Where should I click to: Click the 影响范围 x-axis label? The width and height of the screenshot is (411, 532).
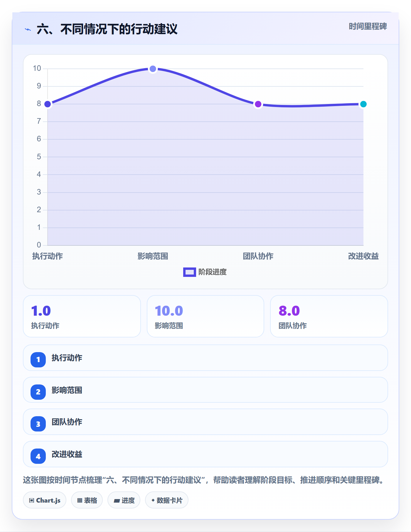coord(153,256)
